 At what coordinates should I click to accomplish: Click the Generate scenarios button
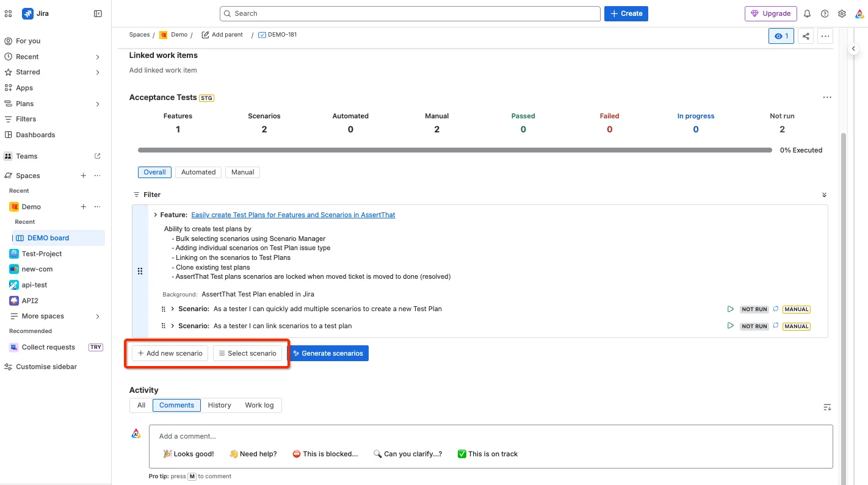pyautogui.click(x=328, y=353)
